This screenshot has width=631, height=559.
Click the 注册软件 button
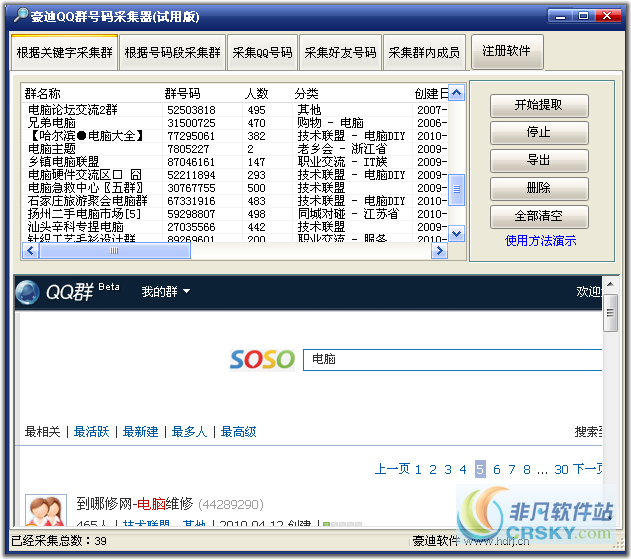pos(507,51)
